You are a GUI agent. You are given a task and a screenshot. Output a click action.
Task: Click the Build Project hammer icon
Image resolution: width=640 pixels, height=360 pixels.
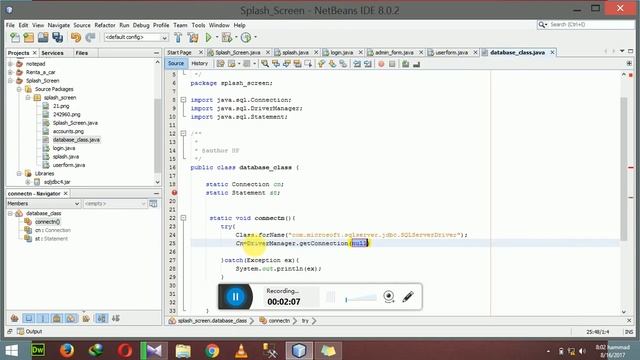(x=178, y=38)
